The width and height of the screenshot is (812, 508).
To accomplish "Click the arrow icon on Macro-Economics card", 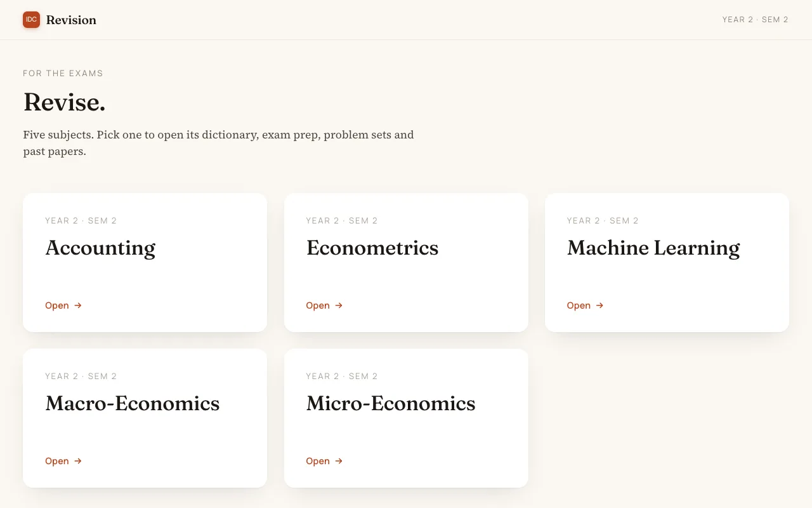I will [x=78, y=461].
